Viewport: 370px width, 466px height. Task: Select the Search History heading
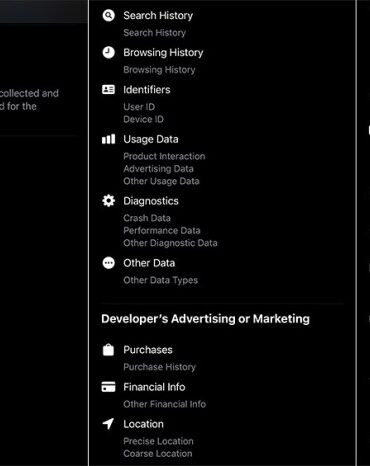click(158, 15)
